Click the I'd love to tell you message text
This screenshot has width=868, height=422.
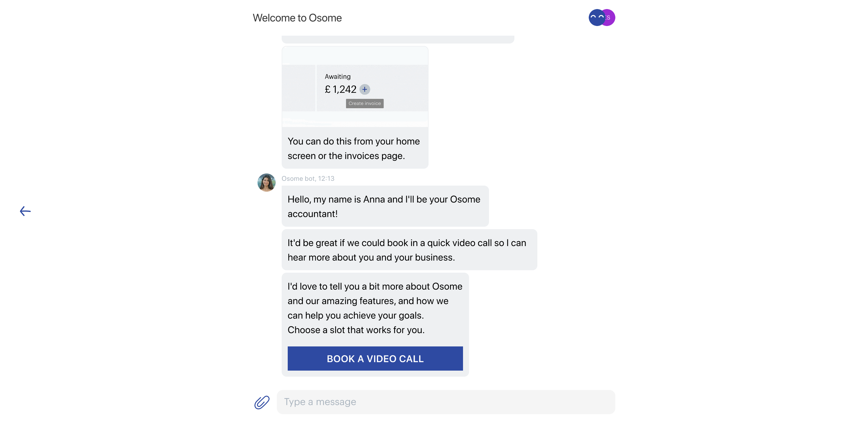point(375,301)
